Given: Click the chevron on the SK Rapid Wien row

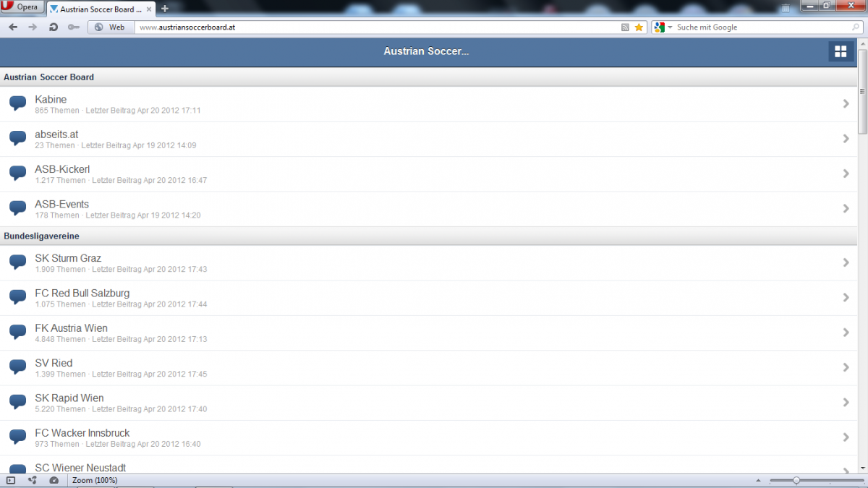Looking at the screenshot, I should point(846,403).
